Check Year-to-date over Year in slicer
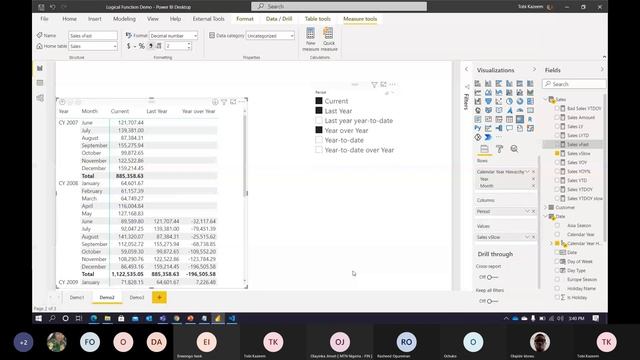640x360 pixels. tap(319, 150)
